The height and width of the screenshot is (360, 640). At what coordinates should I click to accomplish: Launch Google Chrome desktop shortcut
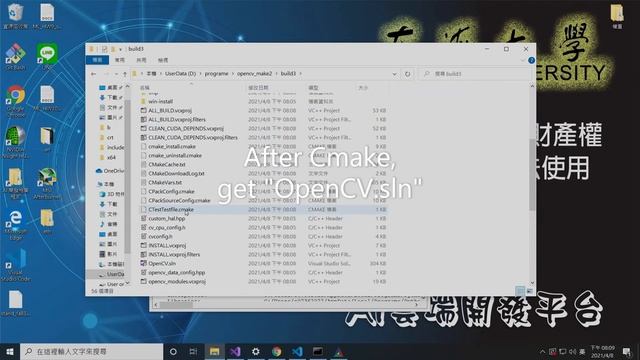(16, 101)
